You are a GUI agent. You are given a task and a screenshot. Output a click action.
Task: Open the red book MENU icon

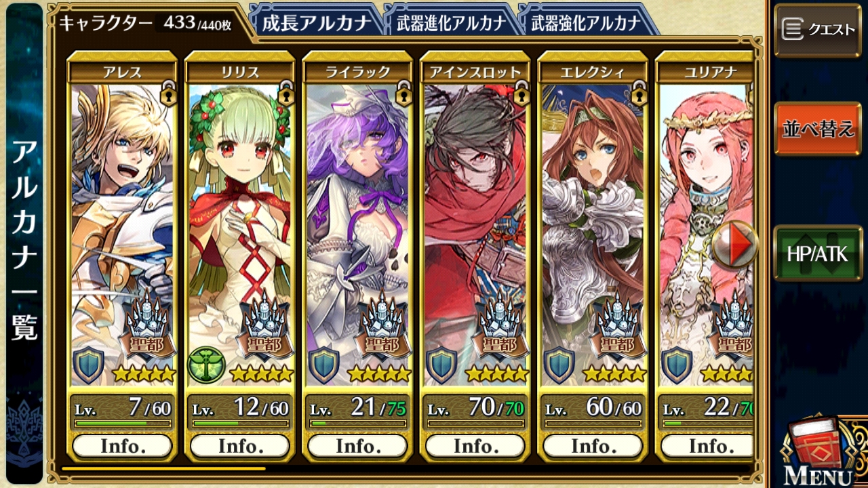click(818, 450)
